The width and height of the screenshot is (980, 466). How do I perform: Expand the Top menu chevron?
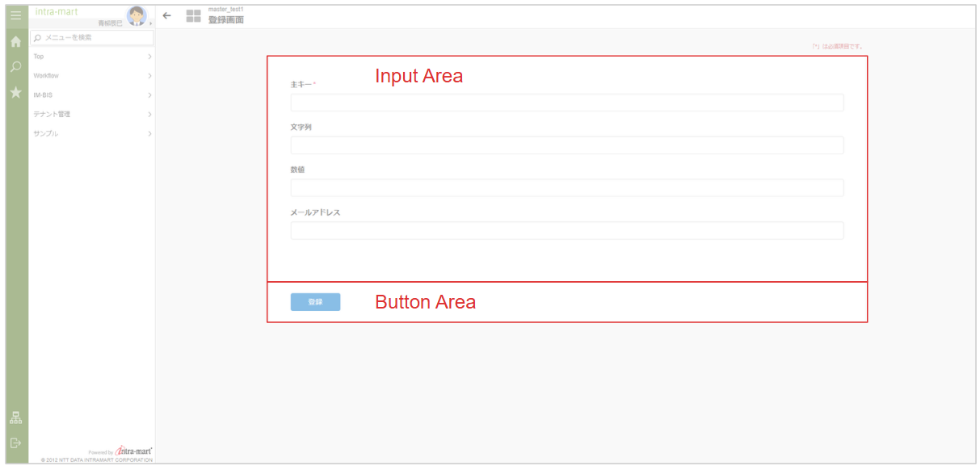pos(149,57)
